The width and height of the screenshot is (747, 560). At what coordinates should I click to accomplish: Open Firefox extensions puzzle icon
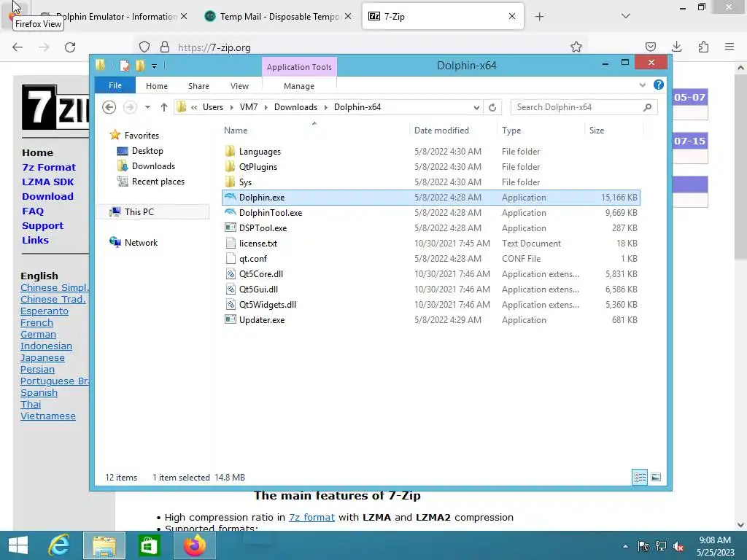pos(703,47)
